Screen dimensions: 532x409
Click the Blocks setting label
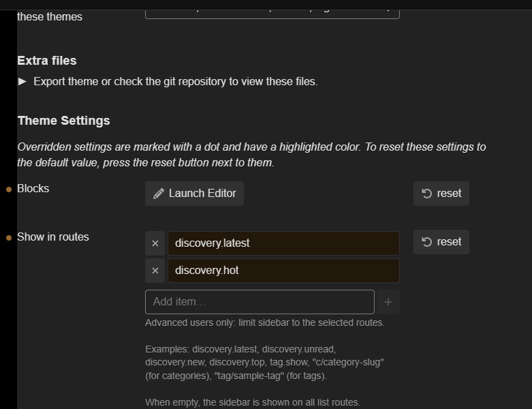(x=33, y=189)
